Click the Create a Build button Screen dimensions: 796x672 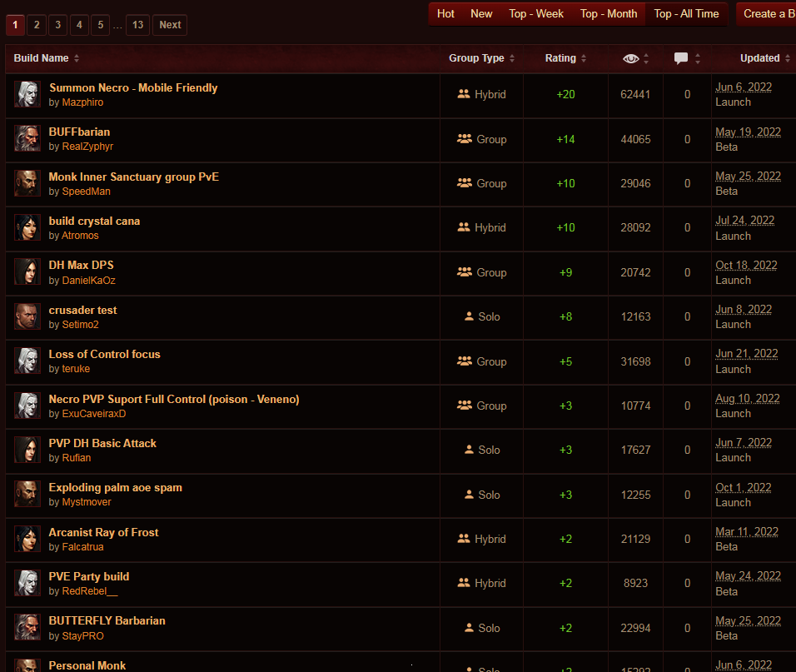[x=767, y=13]
